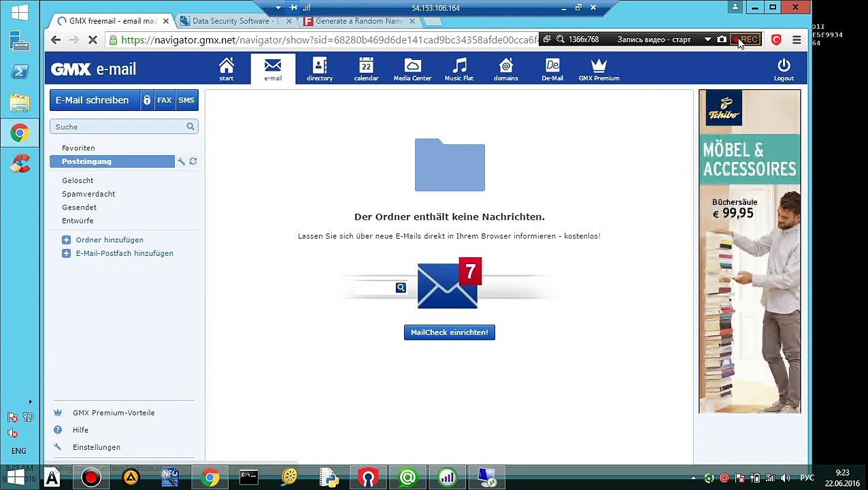This screenshot has width=868, height=490.
Task: Stop page loading with X button
Action: click(93, 40)
